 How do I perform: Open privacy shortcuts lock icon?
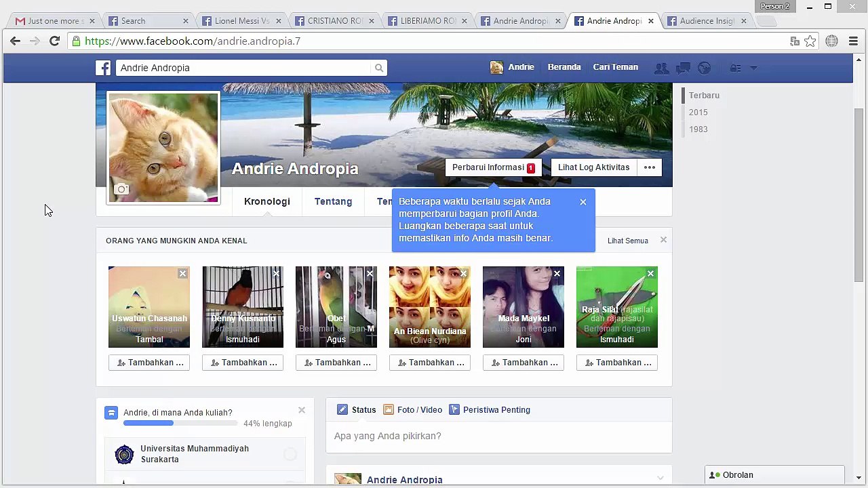point(735,68)
